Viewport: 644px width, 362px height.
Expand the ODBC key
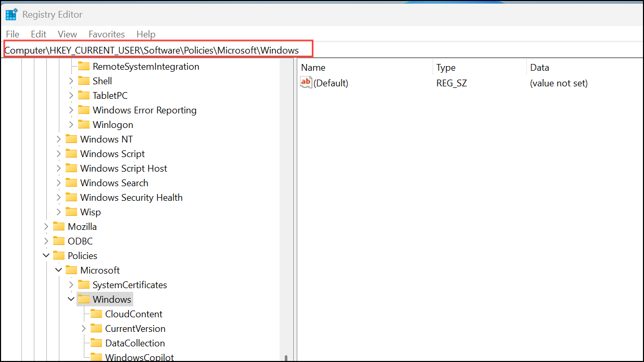click(46, 241)
